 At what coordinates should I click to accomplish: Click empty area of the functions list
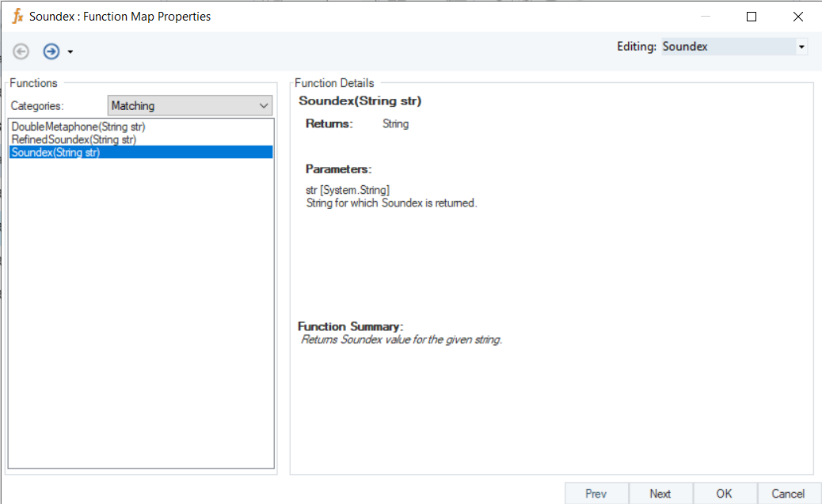(141, 316)
